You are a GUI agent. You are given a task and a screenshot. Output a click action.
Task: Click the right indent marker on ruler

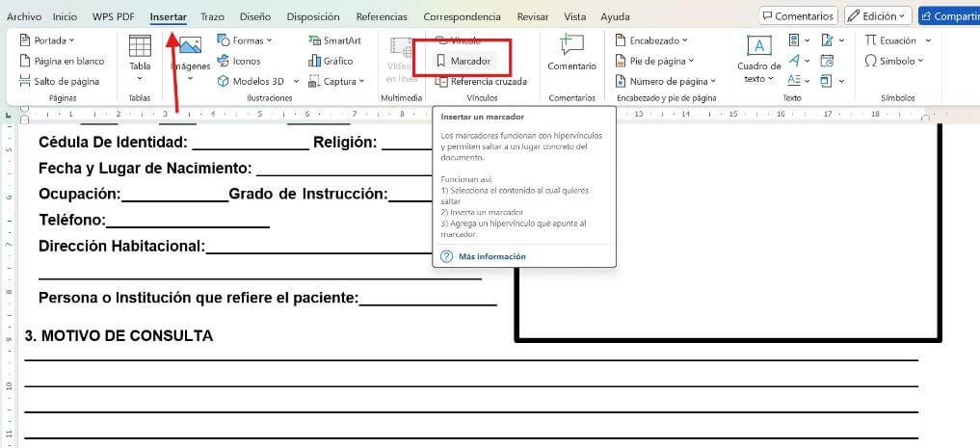pyautogui.click(x=928, y=117)
